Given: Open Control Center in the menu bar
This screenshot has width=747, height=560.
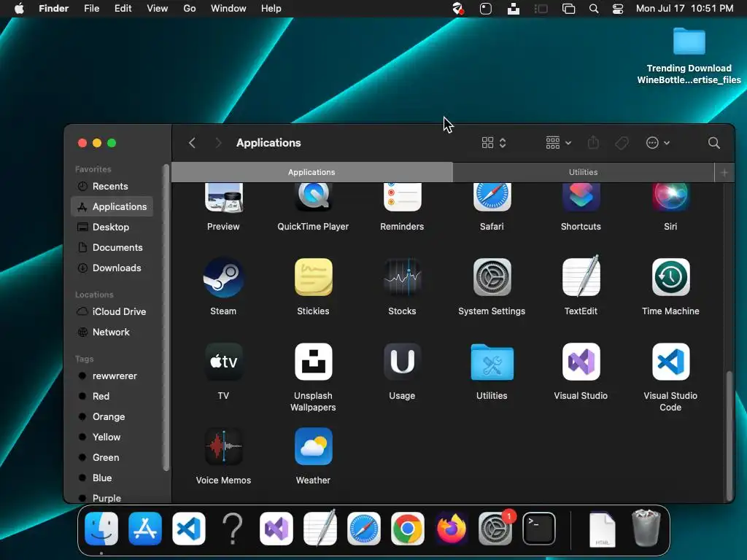Looking at the screenshot, I should [x=618, y=9].
